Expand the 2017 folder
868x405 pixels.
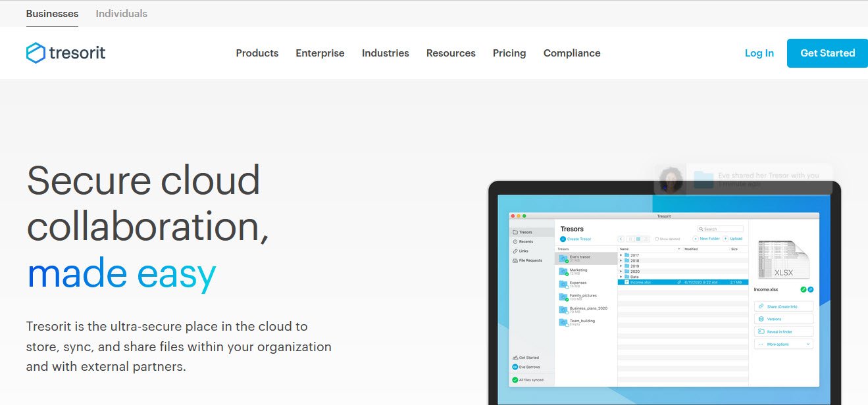tap(621, 255)
